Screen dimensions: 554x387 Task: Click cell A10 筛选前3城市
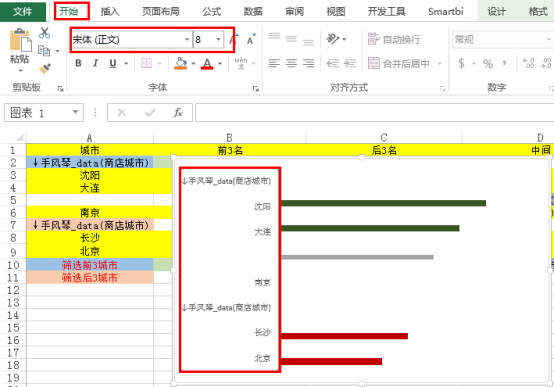pos(90,265)
